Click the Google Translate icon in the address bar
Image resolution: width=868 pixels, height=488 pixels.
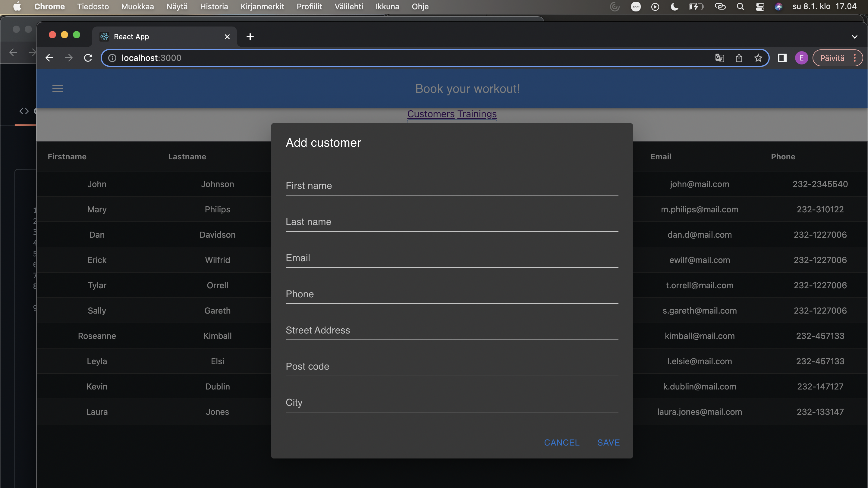(x=719, y=58)
